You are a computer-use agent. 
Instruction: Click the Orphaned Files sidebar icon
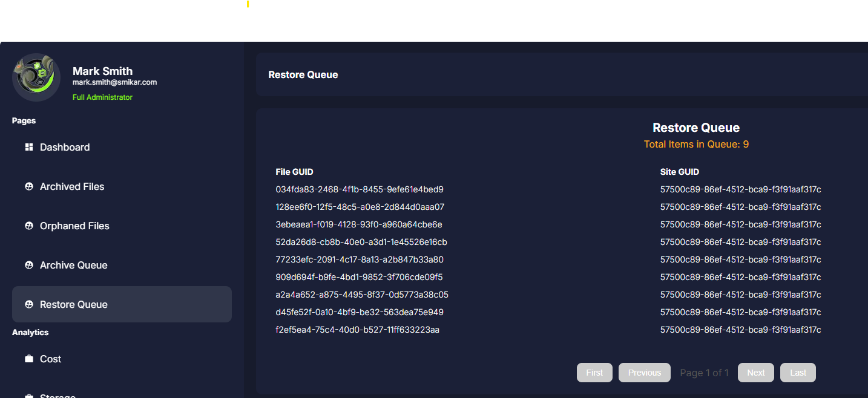(28, 226)
